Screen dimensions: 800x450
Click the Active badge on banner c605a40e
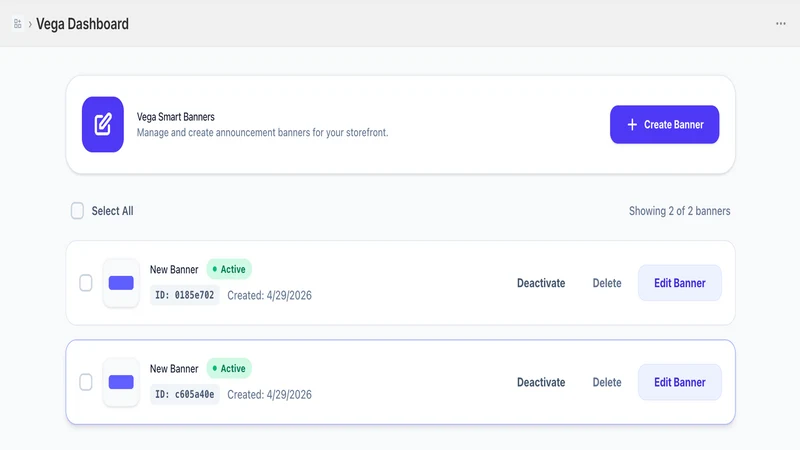[x=229, y=368]
